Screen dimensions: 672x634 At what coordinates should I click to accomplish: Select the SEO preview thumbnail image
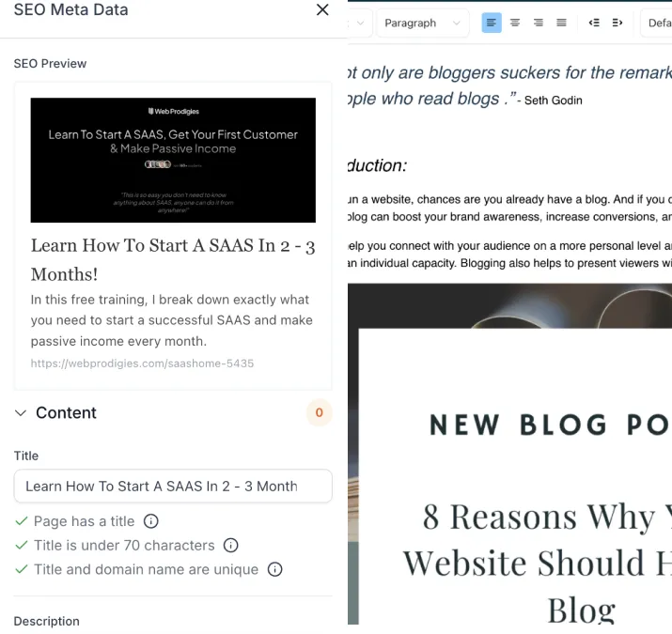tap(173, 161)
